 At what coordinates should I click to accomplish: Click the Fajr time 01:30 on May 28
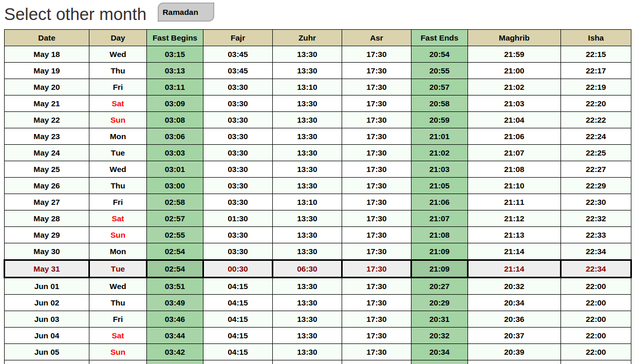click(238, 219)
